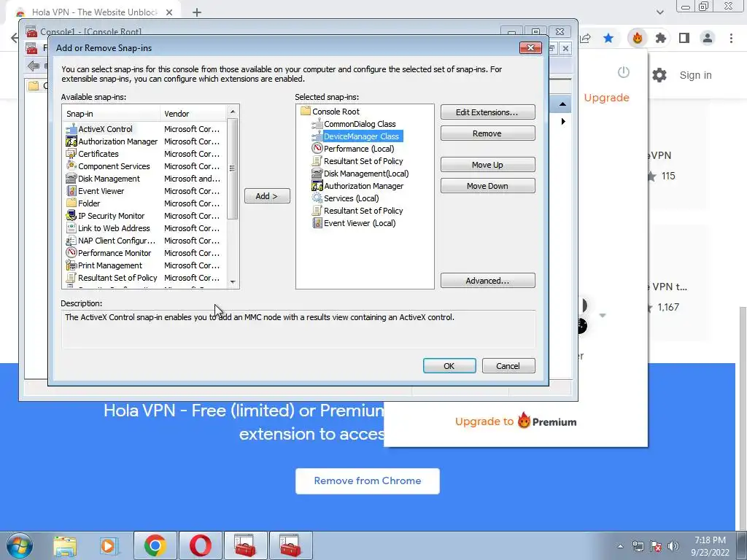Click Edit Extensions button
Screen dimensions: 747x560
pos(487,112)
